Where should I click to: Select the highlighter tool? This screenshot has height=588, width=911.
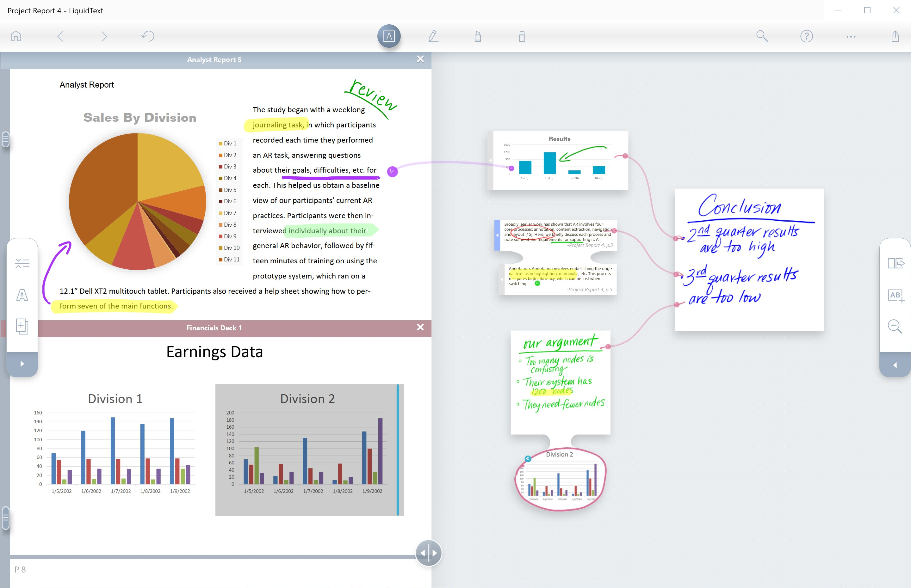pos(477,36)
